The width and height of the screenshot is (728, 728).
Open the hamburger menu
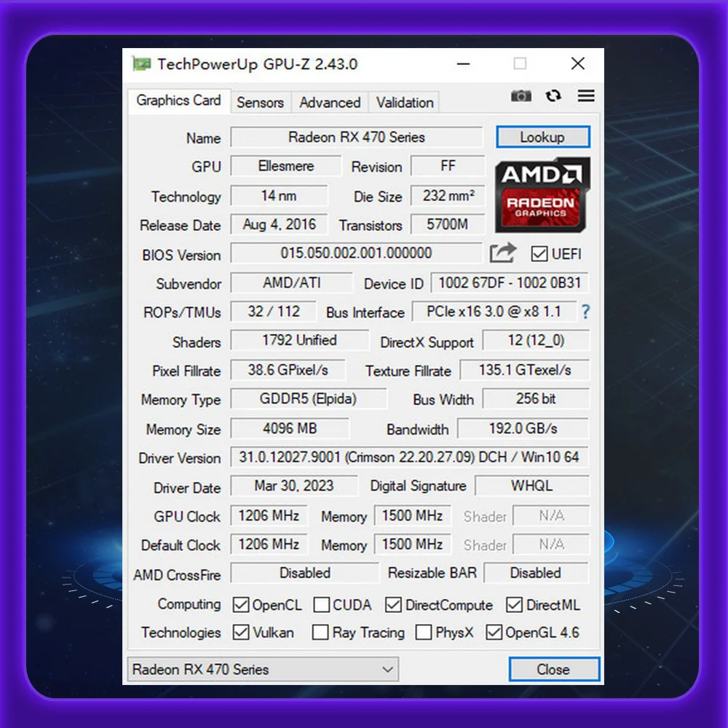click(586, 95)
